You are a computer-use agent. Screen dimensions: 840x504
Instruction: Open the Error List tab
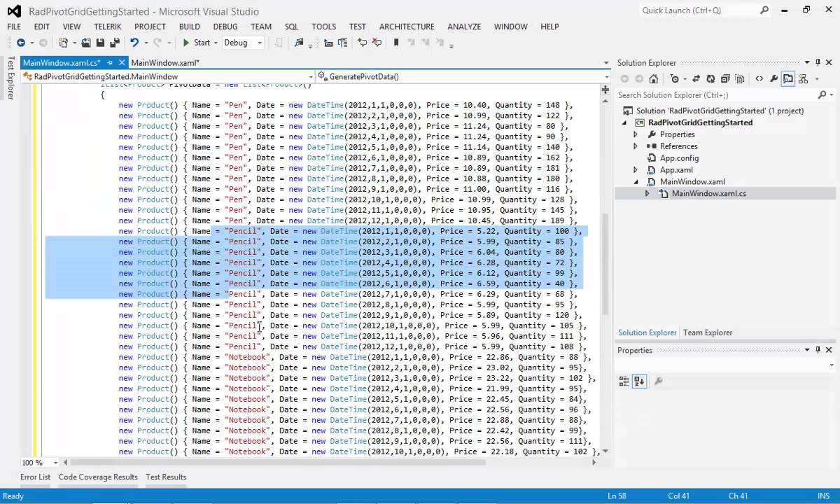click(x=35, y=477)
